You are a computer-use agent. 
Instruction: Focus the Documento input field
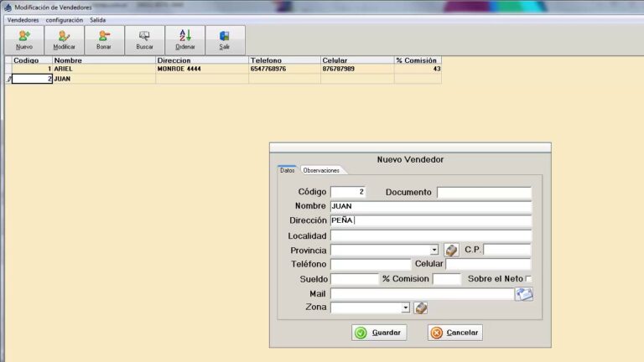tap(484, 192)
